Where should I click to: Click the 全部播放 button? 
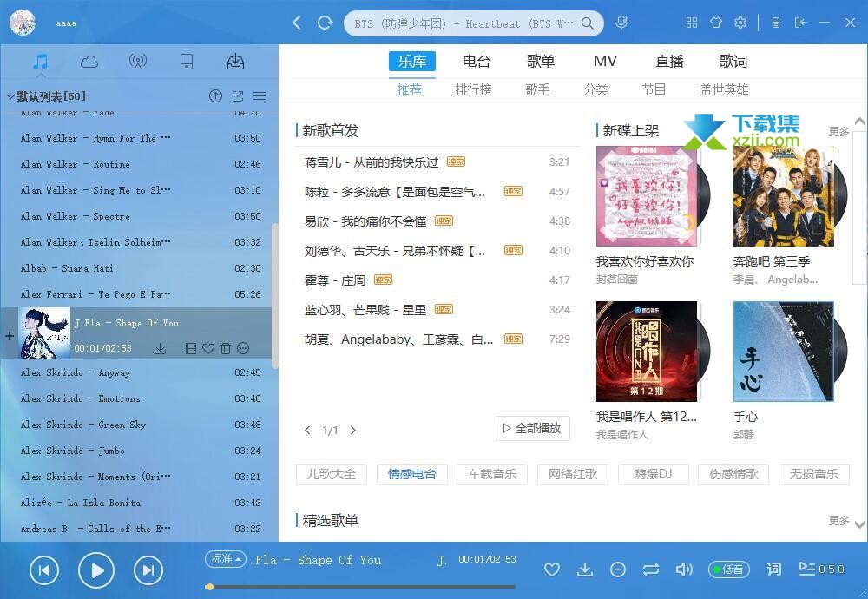pyautogui.click(x=533, y=428)
